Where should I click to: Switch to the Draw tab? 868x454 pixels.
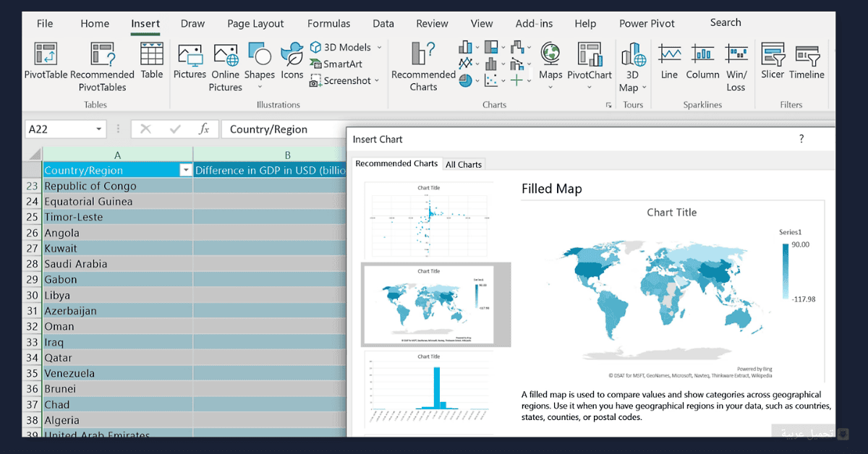pos(192,23)
